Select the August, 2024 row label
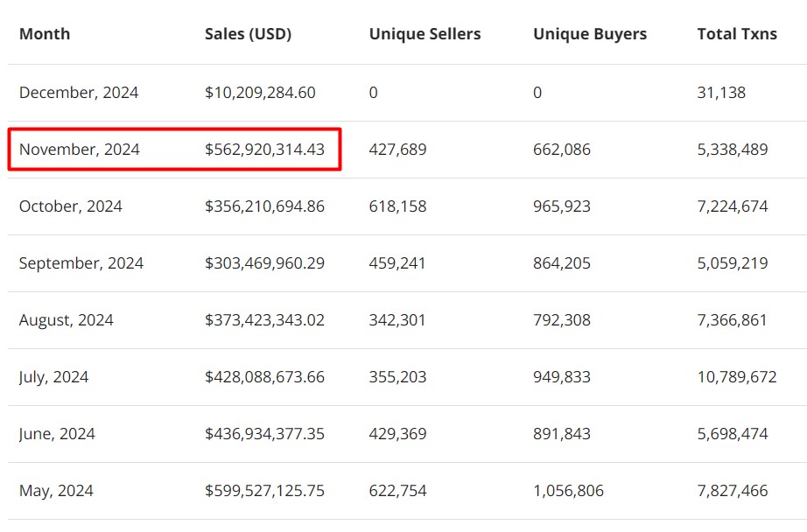 pyautogui.click(x=67, y=320)
